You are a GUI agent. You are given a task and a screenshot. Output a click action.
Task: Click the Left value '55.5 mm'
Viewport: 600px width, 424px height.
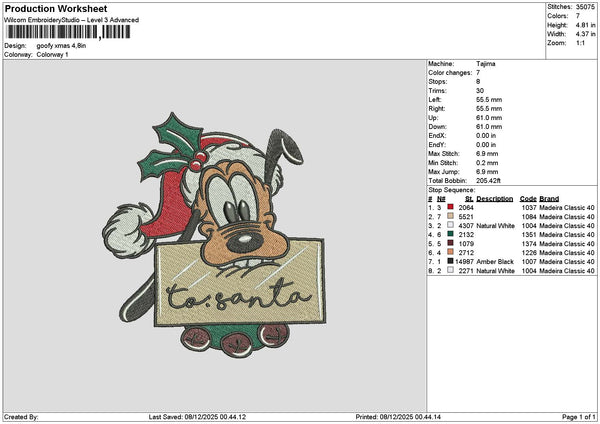point(489,99)
